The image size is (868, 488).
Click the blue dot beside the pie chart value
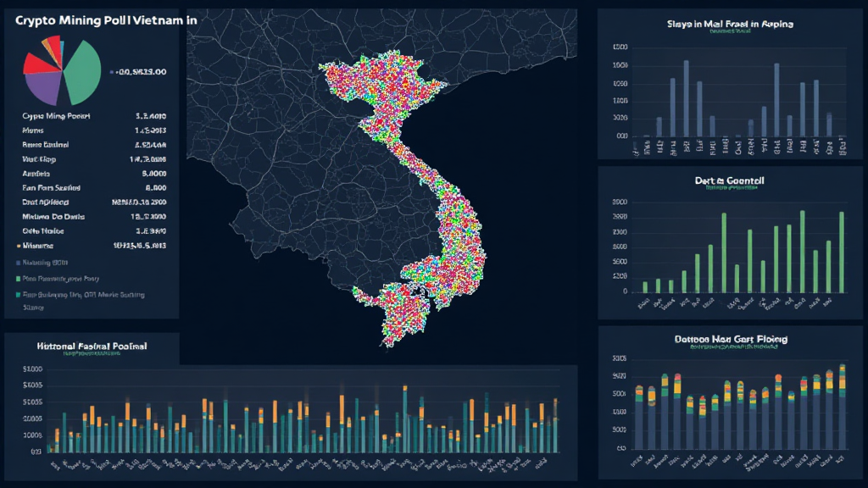coord(112,72)
